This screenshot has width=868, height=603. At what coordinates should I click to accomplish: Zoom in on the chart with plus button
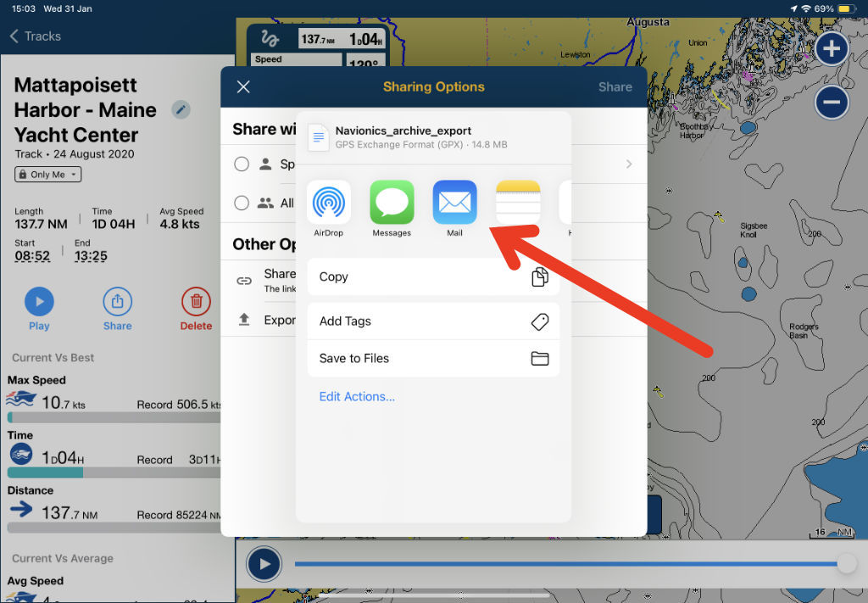(831, 48)
